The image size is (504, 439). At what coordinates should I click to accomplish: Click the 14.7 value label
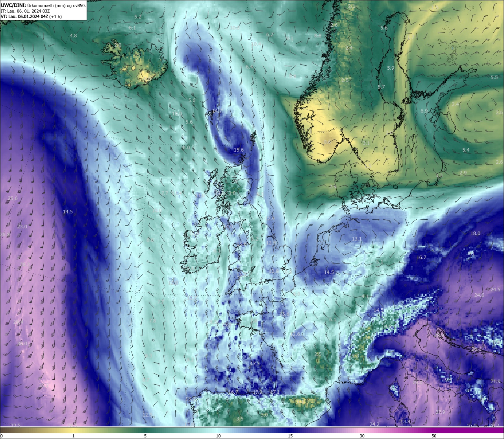coord(217,111)
